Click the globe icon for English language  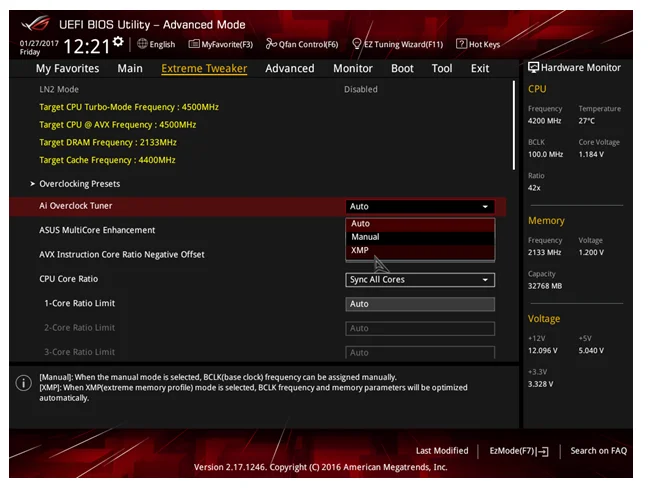pyautogui.click(x=143, y=44)
